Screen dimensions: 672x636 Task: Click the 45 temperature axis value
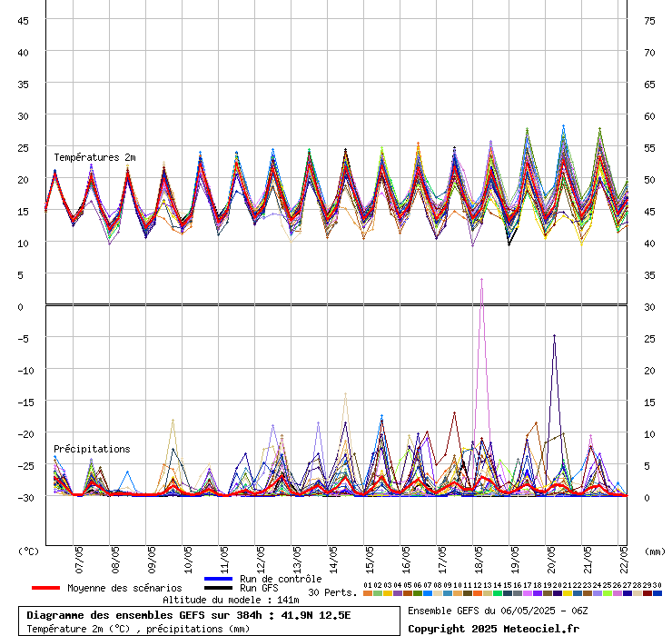(23, 21)
